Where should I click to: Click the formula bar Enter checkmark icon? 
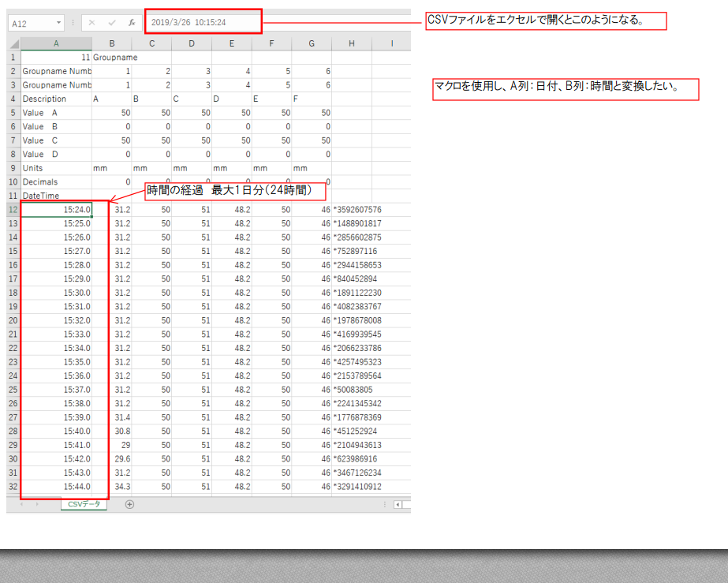(x=112, y=24)
